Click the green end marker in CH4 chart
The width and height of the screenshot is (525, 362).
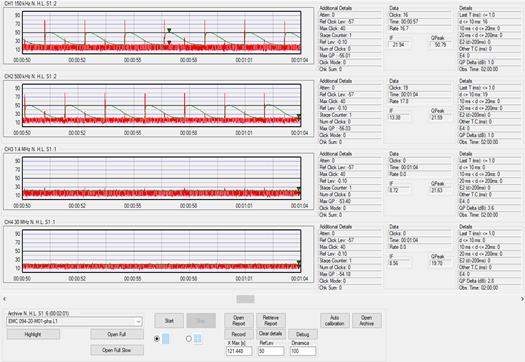point(299,262)
